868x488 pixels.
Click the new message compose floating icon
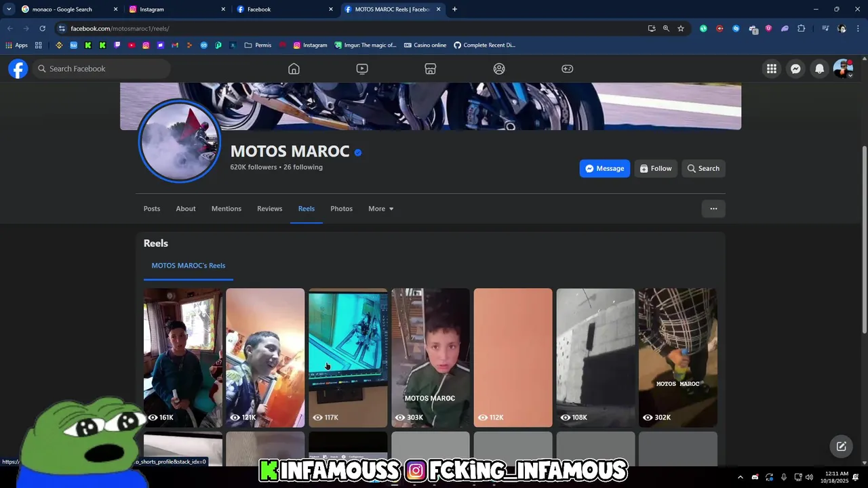(x=841, y=446)
